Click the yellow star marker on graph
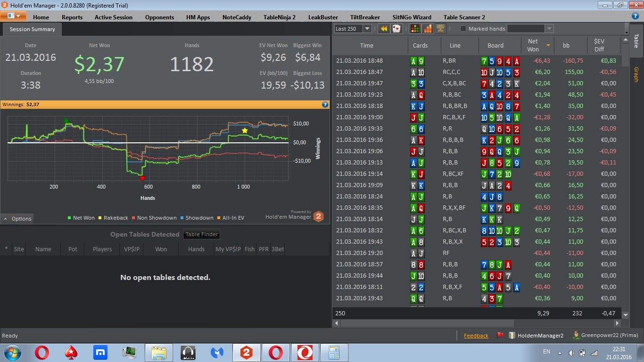Screen dimensions: 644x362 tap(245, 130)
